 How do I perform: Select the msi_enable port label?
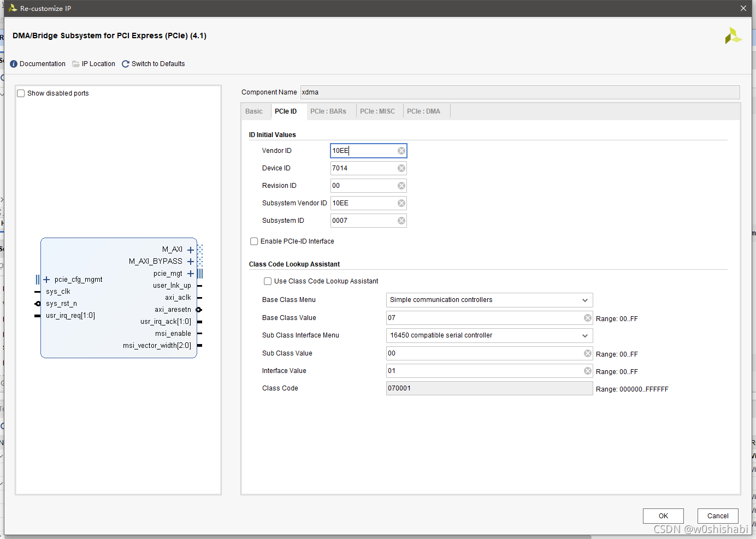tap(173, 334)
